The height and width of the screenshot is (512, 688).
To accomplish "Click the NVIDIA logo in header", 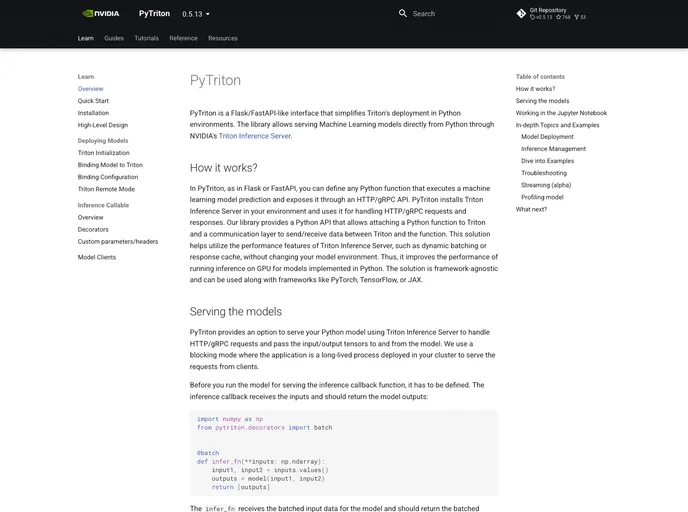I will 101,14.
